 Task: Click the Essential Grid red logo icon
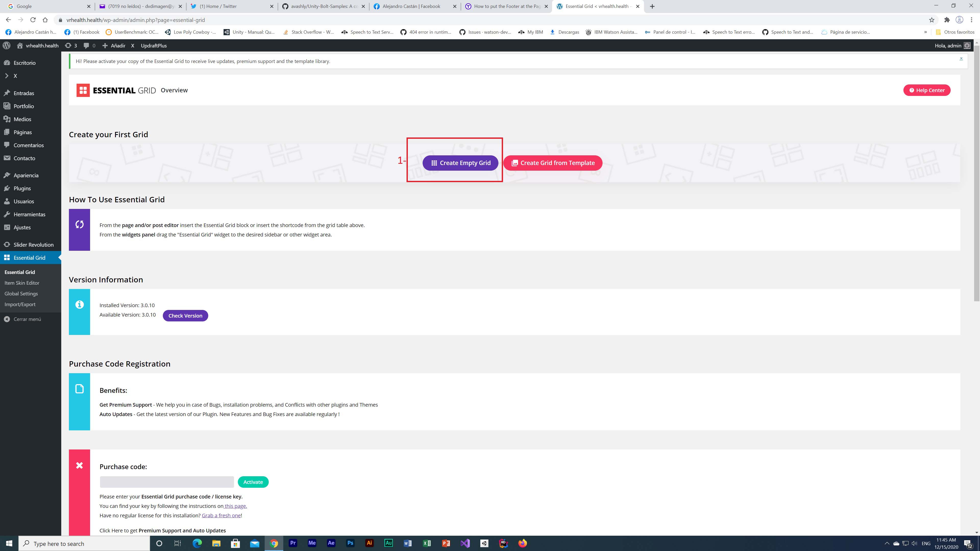[83, 90]
